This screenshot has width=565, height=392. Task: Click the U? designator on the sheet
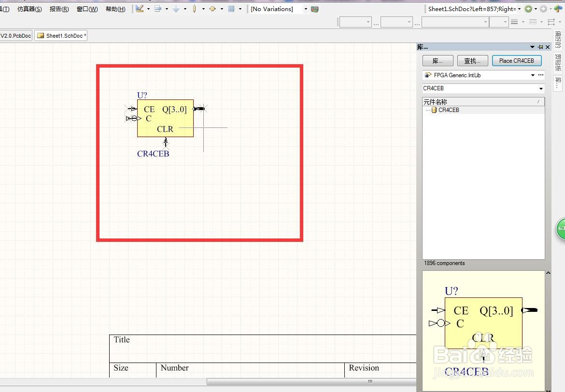[142, 95]
